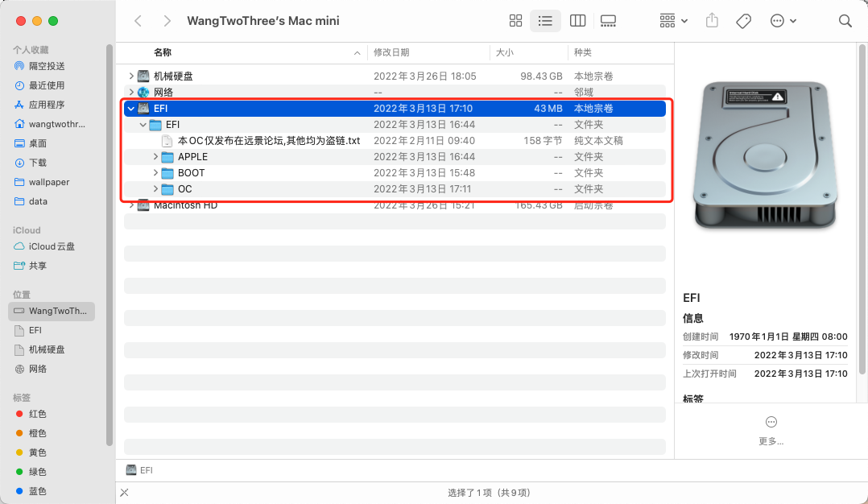Screen dimensions: 868x504
Task: Select the APPLE folder name
Action: tap(192, 156)
